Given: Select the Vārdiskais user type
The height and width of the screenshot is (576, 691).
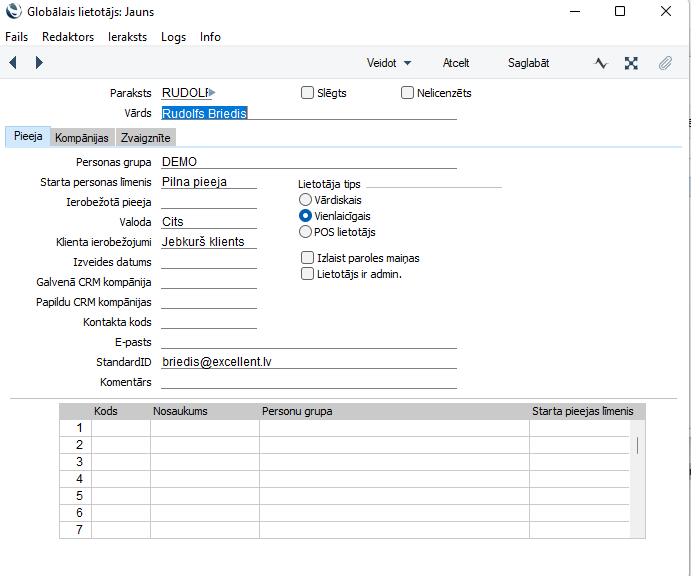Looking at the screenshot, I should tap(306, 200).
